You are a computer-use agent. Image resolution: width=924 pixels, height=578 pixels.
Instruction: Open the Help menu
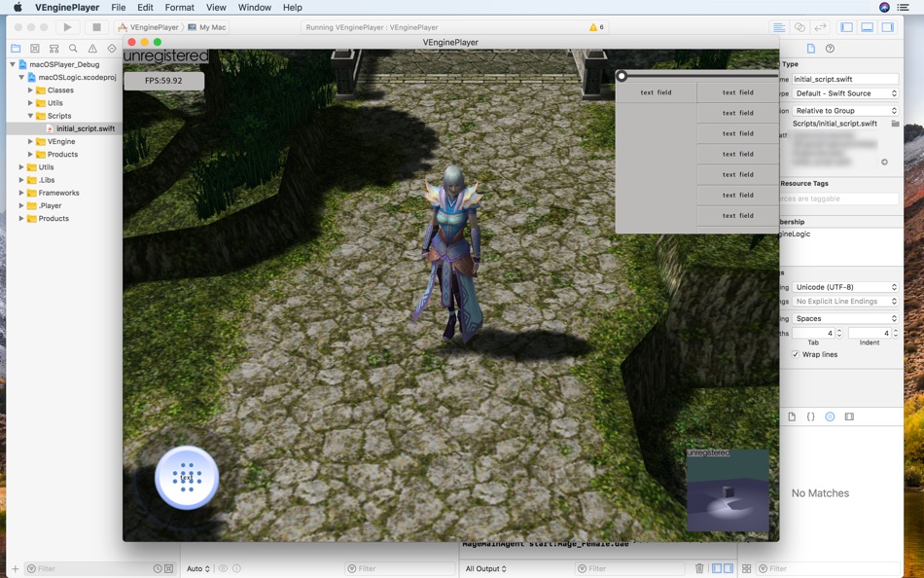(293, 7)
